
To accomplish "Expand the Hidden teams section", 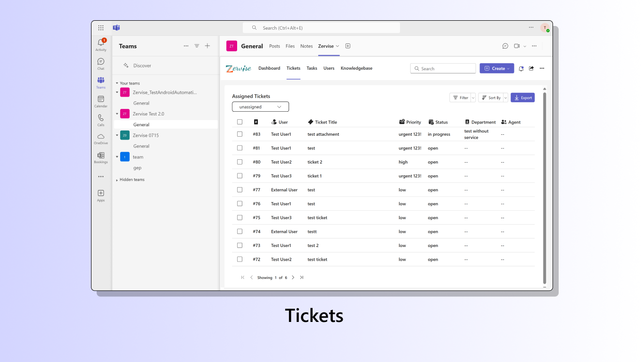I will 117,180.
